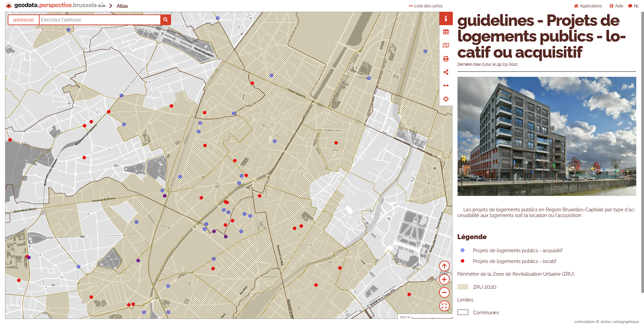This screenshot has width=644, height=324.
Task: Toggle fullscreen map view
Action: point(444,306)
